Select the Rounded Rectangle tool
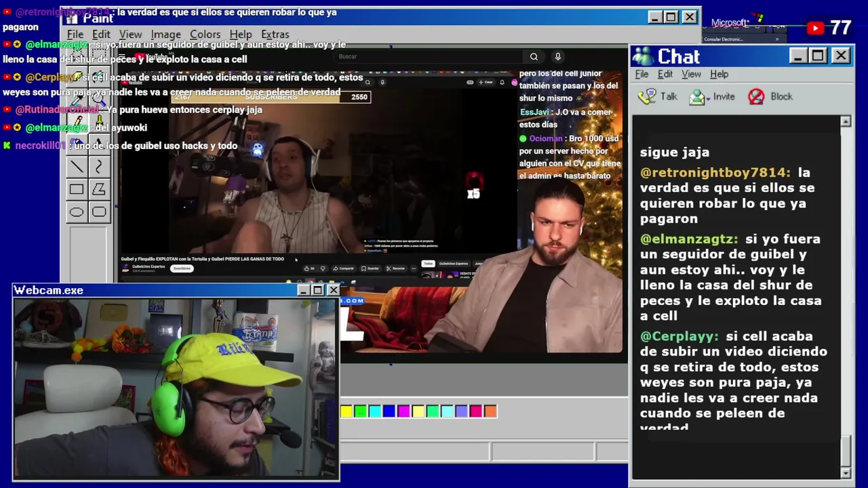This screenshot has width=868, height=488. pos(99,212)
